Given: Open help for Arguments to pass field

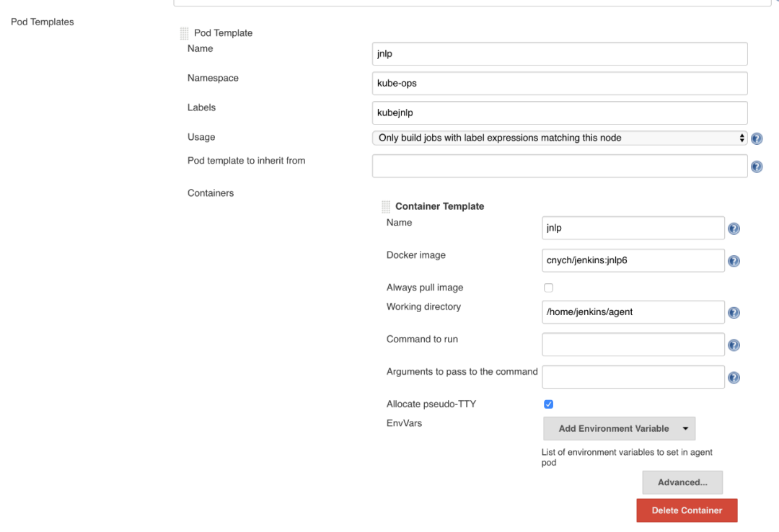Looking at the screenshot, I should click(x=734, y=378).
